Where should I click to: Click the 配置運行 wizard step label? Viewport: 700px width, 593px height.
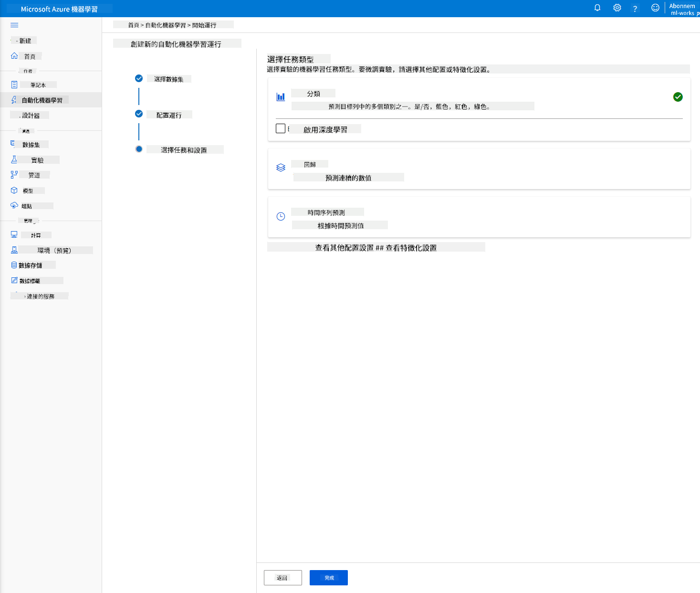pyautogui.click(x=169, y=115)
